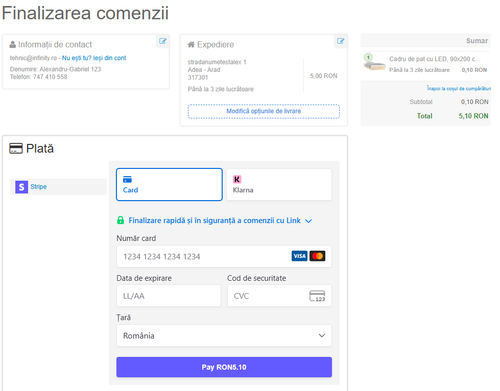Select the Card payment tab
This screenshot has width=500, height=391.
169,185
